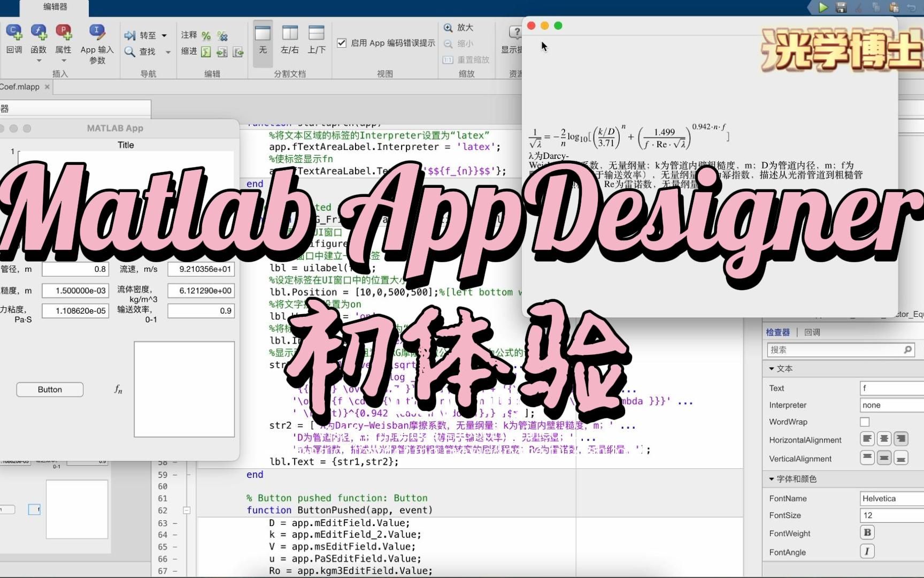Save the app with floppy disk icon

(x=841, y=7)
